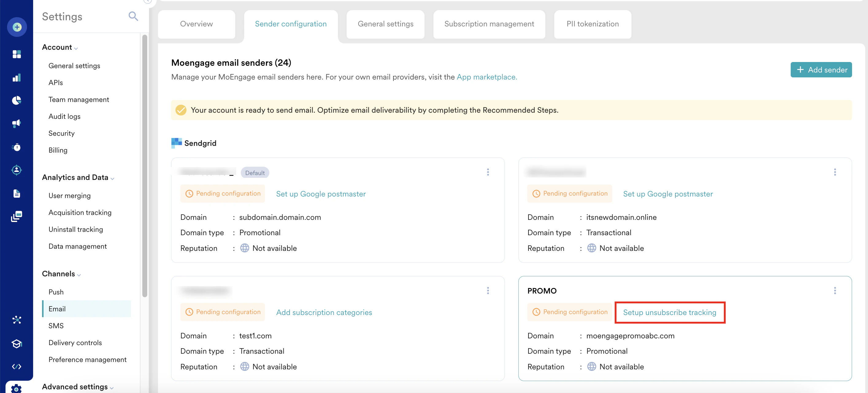This screenshot has width=868, height=393.
Task: Click Set up Google postmaster for itsnewdomain.online
Action: click(x=667, y=194)
